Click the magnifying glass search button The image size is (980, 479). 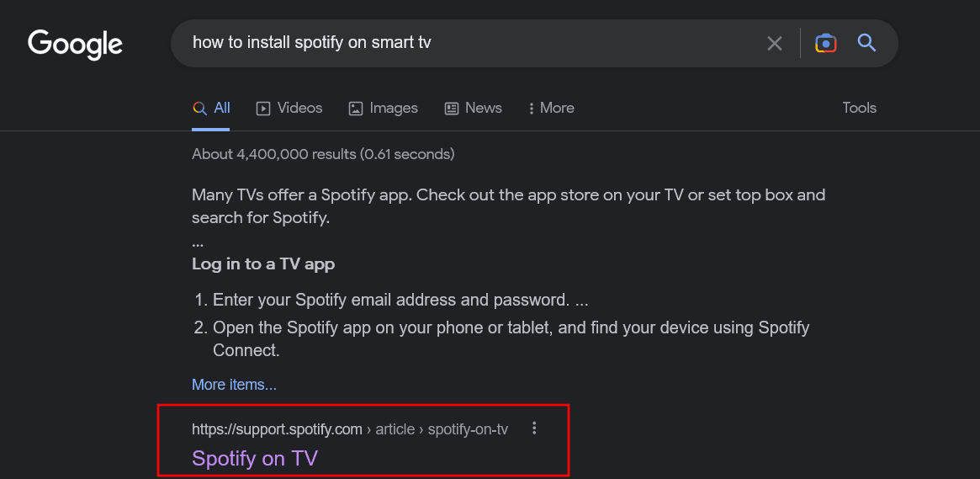[866, 43]
